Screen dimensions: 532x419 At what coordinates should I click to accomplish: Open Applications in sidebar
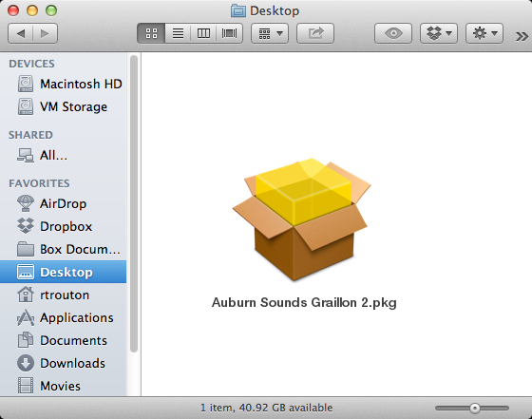point(63,317)
